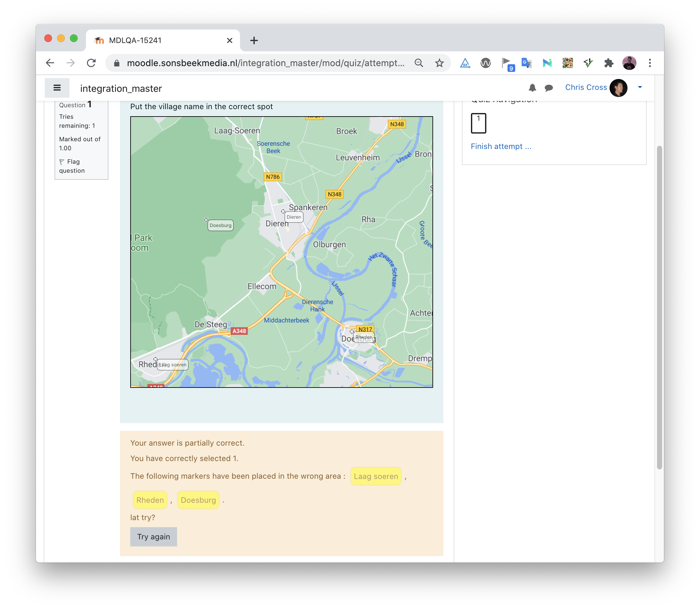Click the highlighted Rheden feedback tag

pyautogui.click(x=150, y=500)
